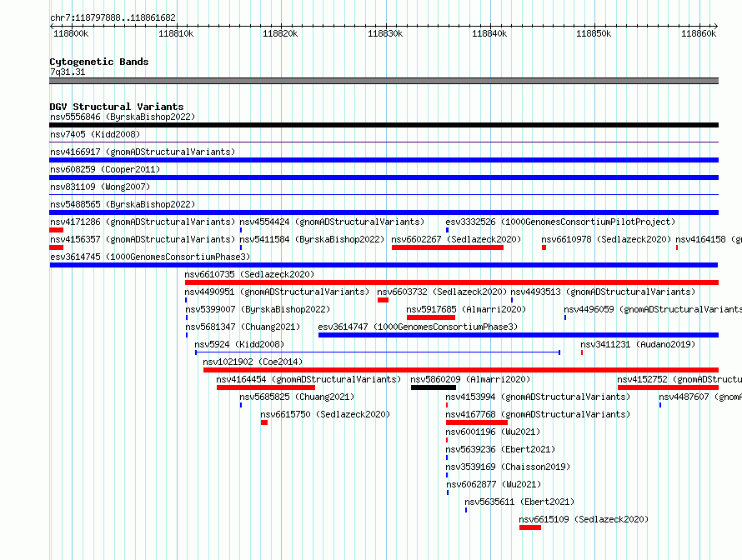Viewport: 742px width, 560px height.
Task: Click nsv5399007 (ByrskaBishop2022) label
Action: tap(258, 309)
